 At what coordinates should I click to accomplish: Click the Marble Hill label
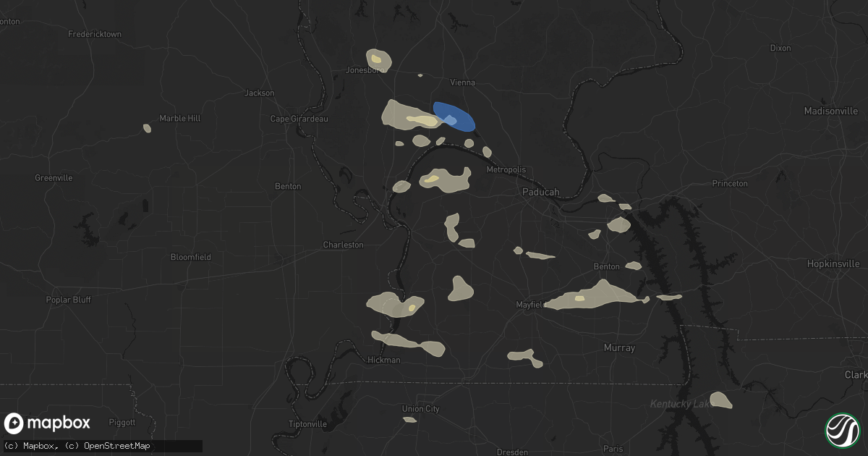pyautogui.click(x=179, y=118)
